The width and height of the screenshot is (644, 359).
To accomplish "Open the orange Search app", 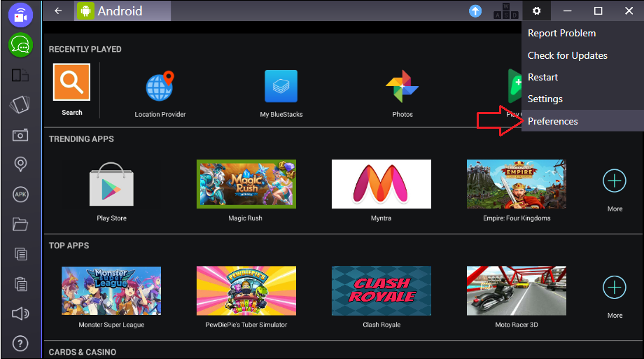I will pos(71,82).
